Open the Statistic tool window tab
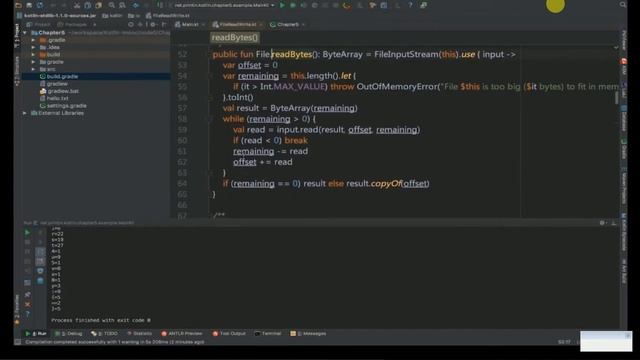The height and width of the screenshot is (360, 640). 139,333
